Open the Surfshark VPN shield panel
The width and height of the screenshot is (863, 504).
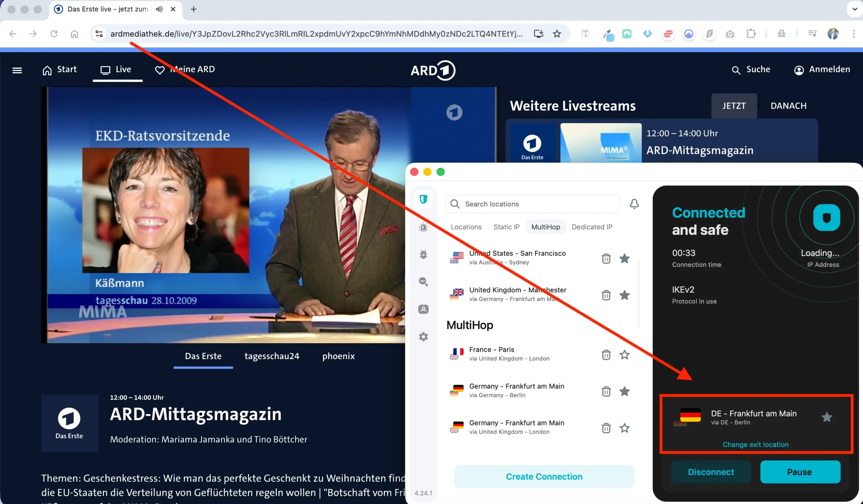[423, 199]
